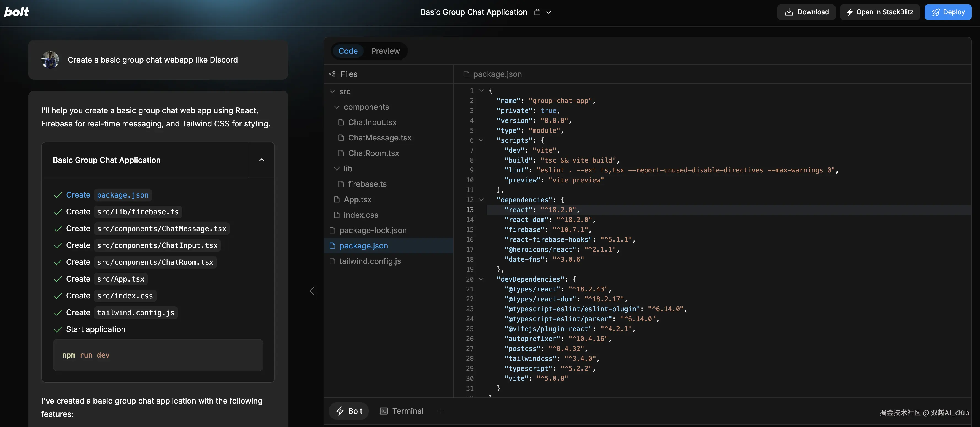Select the Code tab

(348, 51)
